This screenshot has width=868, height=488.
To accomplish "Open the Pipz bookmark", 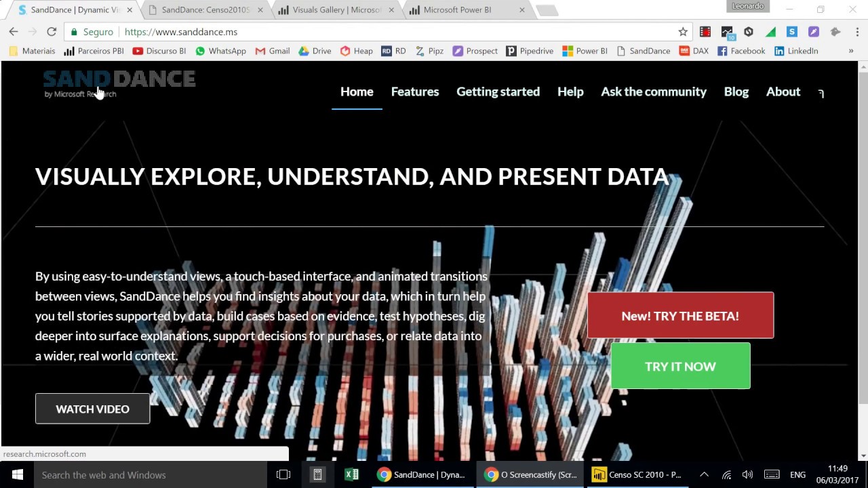I will click(x=429, y=51).
